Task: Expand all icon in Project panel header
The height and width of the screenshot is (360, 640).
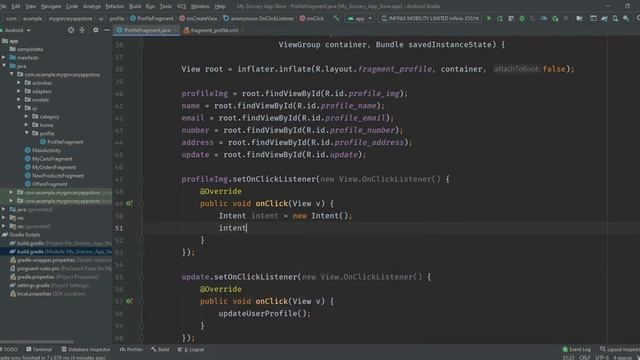Action: tap(82, 30)
